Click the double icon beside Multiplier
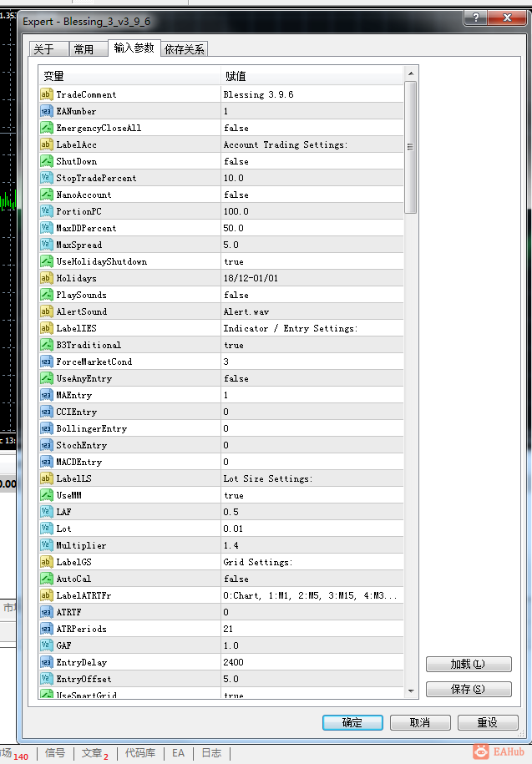This screenshot has height=764, width=532. pyautogui.click(x=46, y=545)
